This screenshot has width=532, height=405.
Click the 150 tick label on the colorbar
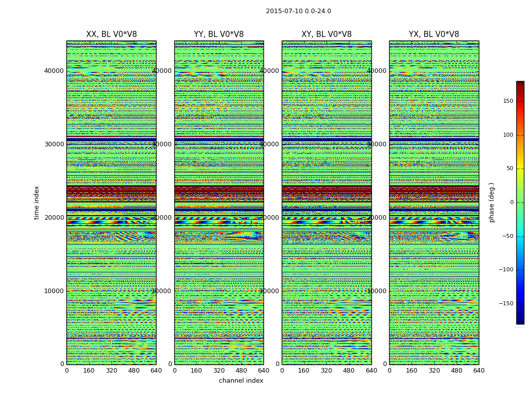tap(508, 101)
